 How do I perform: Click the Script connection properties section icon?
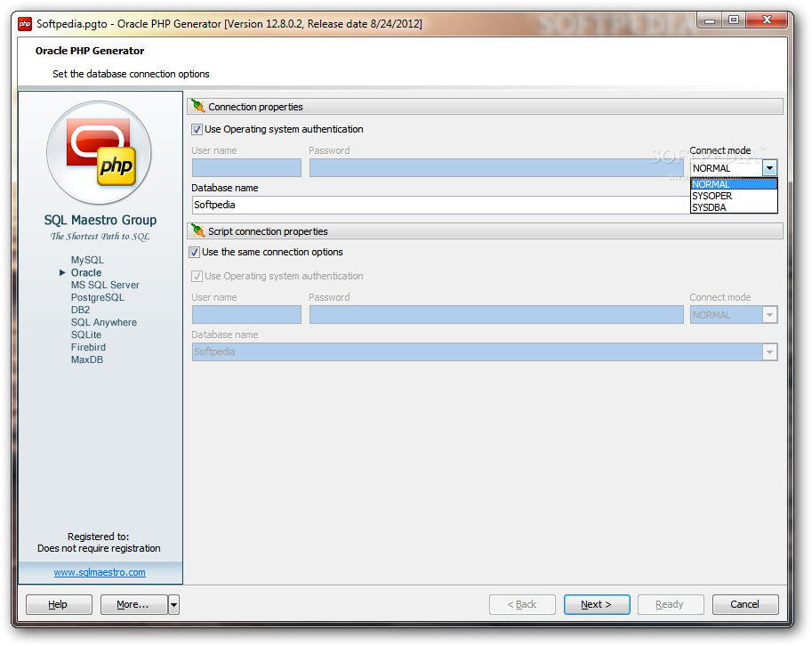click(197, 230)
